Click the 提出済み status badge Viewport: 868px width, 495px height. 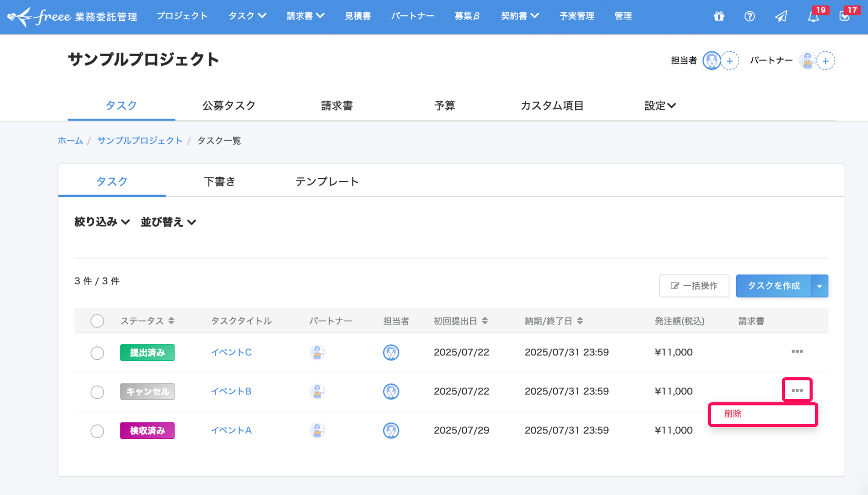pyautogui.click(x=147, y=353)
